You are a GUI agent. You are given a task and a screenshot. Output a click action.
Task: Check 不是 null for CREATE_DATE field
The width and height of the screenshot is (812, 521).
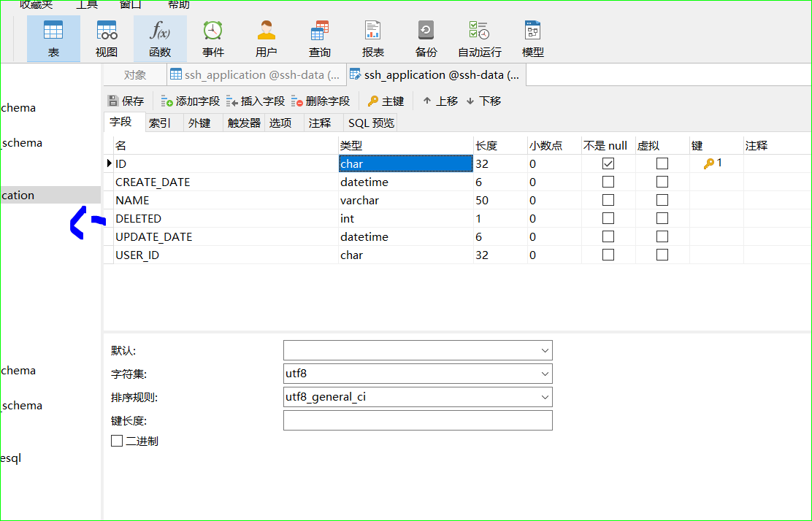(x=608, y=182)
